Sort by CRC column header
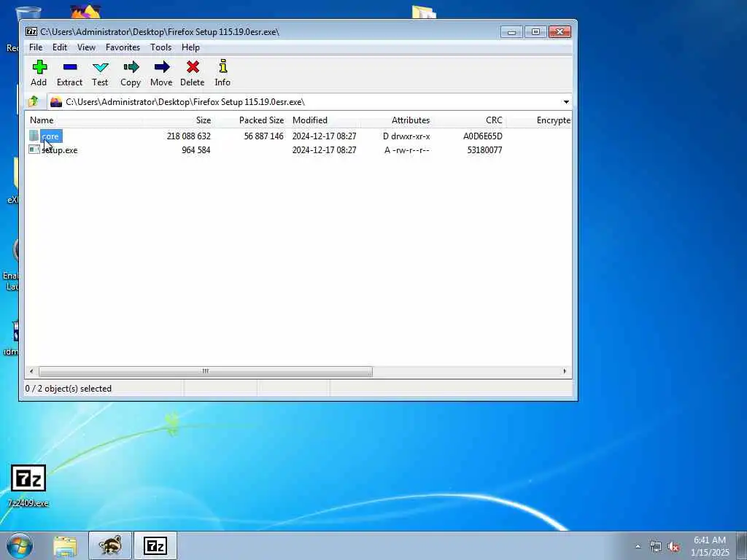The image size is (747, 560). click(470, 120)
